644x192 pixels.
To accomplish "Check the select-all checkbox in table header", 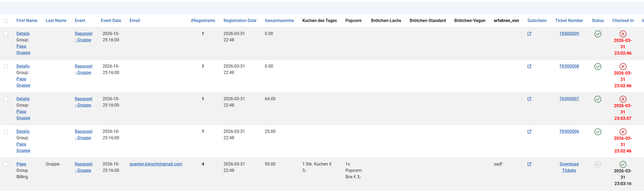I will 6,21.
